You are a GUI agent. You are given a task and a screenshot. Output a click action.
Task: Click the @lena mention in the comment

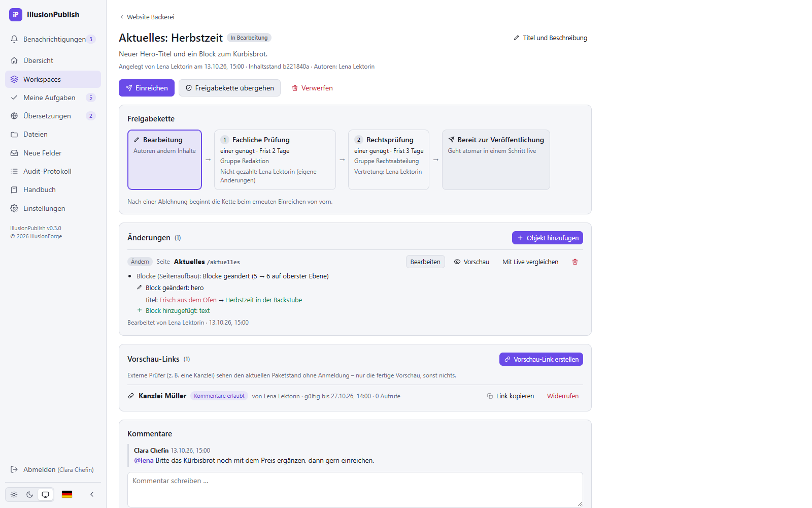pyautogui.click(x=144, y=460)
